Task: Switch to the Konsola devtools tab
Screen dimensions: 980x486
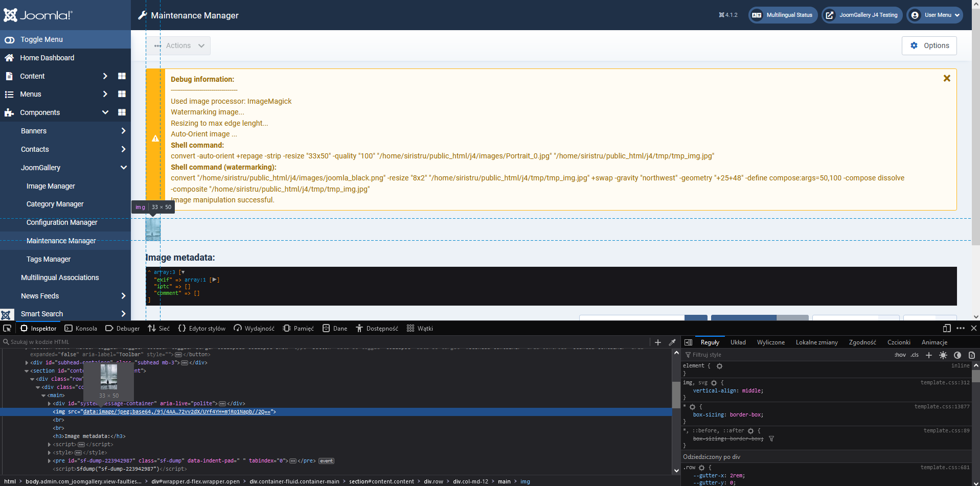Action: pyautogui.click(x=81, y=329)
